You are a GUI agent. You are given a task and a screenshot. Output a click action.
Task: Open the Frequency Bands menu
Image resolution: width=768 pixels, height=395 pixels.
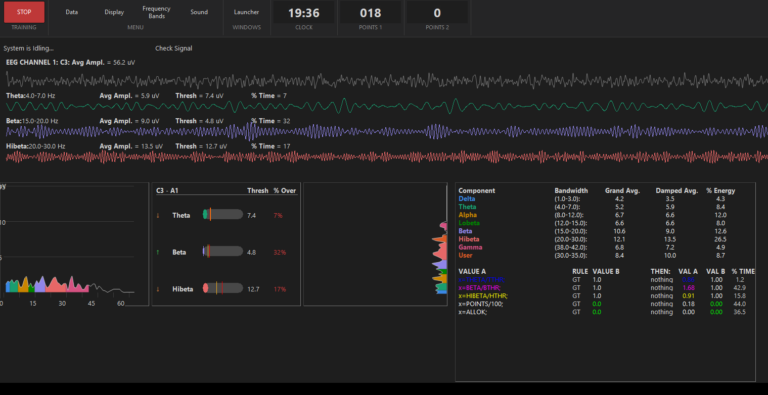click(157, 12)
